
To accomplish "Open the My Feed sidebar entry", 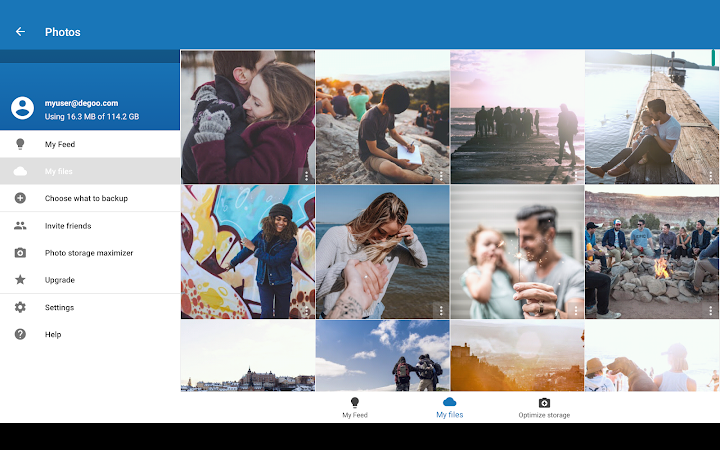I will pyautogui.click(x=90, y=144).
